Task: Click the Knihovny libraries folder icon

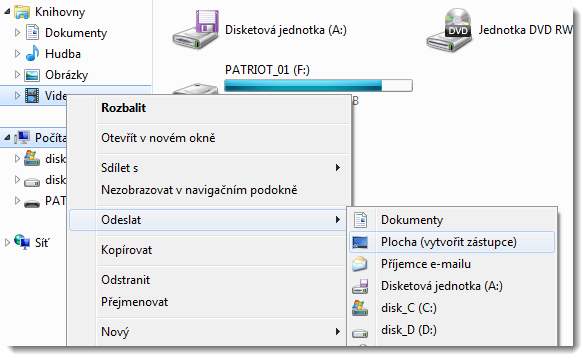Action: point(22,12)
